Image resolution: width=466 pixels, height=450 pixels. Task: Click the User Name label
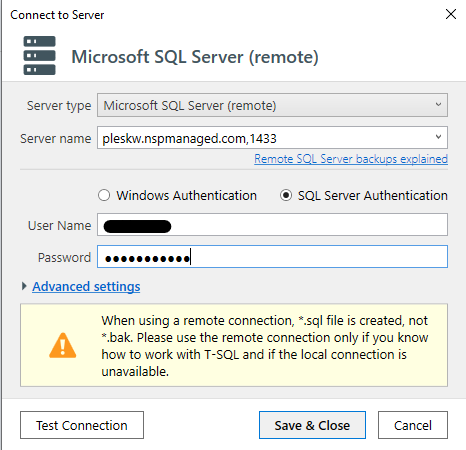click(x=59, y=226)
